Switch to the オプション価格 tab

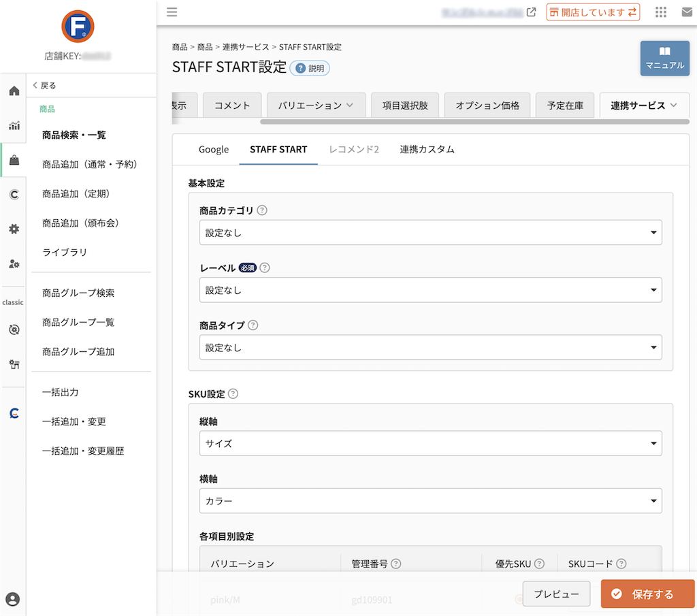487,106
